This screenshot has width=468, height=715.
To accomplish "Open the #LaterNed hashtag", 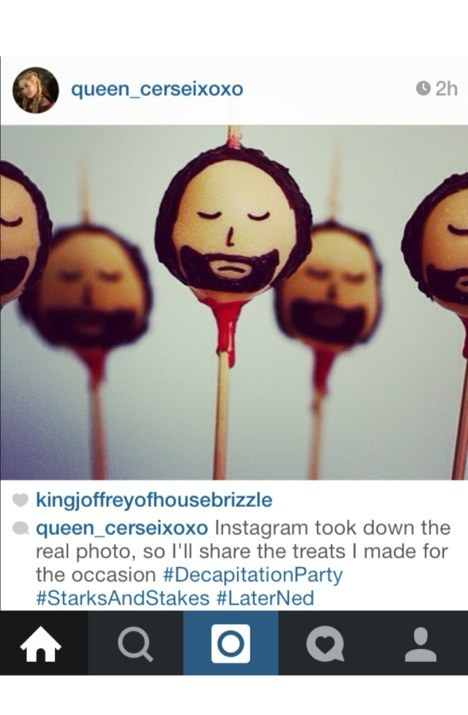I will [x=265, y=598].
